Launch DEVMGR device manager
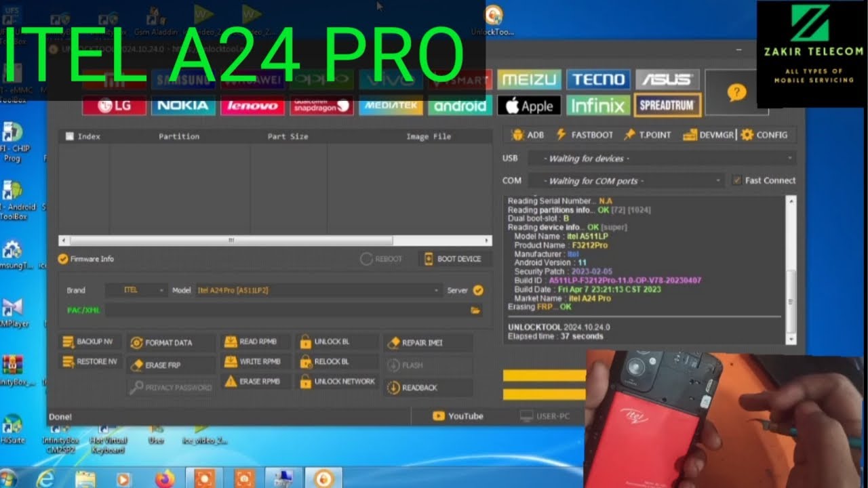 708,135
